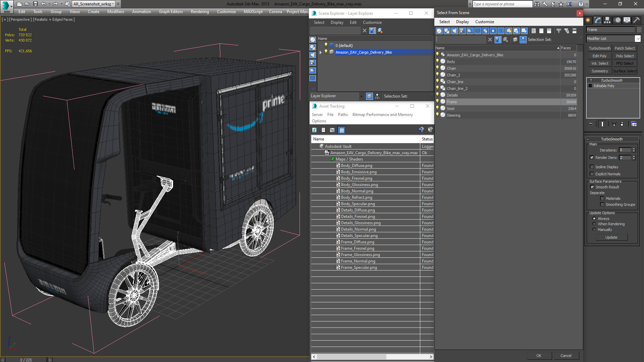Select the When Rendering update option
This screenshot has height=362, width=644.
[x=594, y=224]
